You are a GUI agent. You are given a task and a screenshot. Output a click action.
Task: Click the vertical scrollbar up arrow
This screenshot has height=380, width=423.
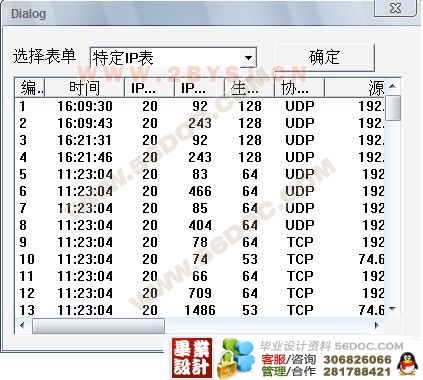(x=393, y=86)
